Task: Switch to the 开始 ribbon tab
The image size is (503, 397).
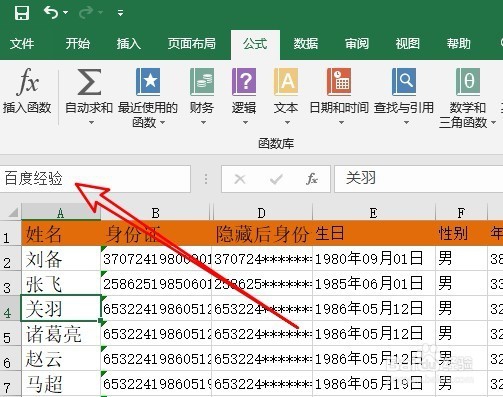Action: (x=77, y=44)
